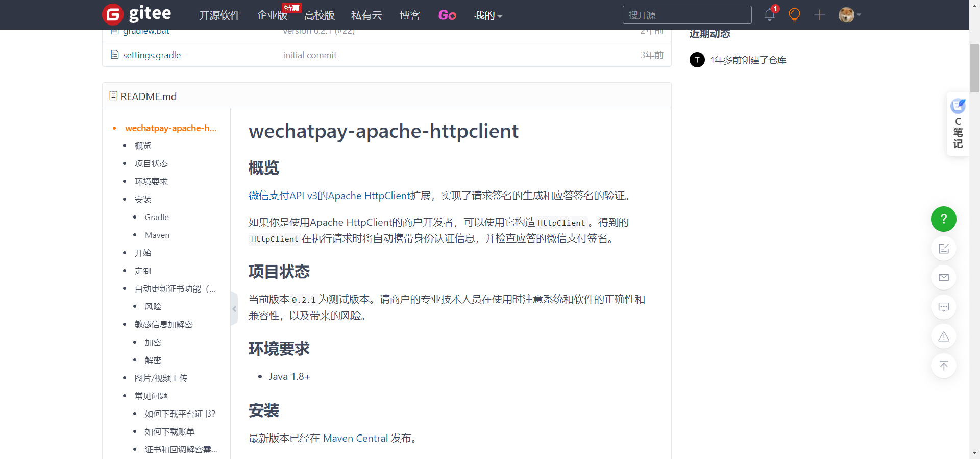Expand the 我的 dropdown
980x459 pixels.
coord(488,15)
